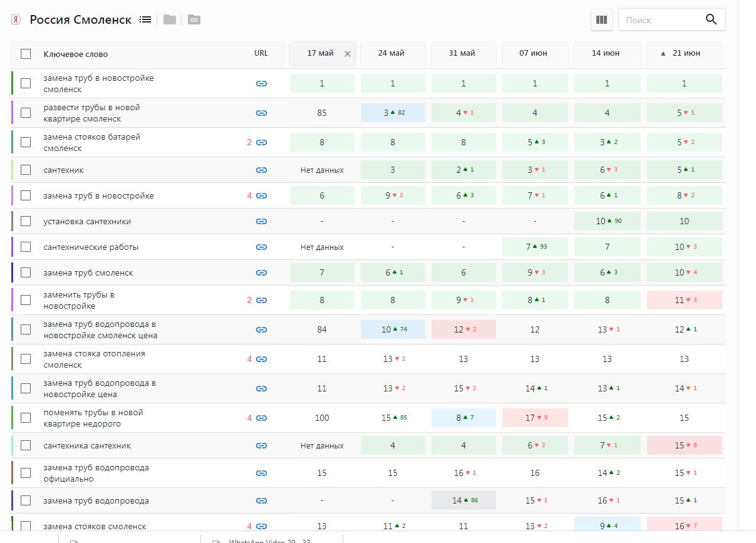The image size is (756, 543).
Task: Click the cell 10 ▲90 for установка сантехники
Action: pos(607,221)
